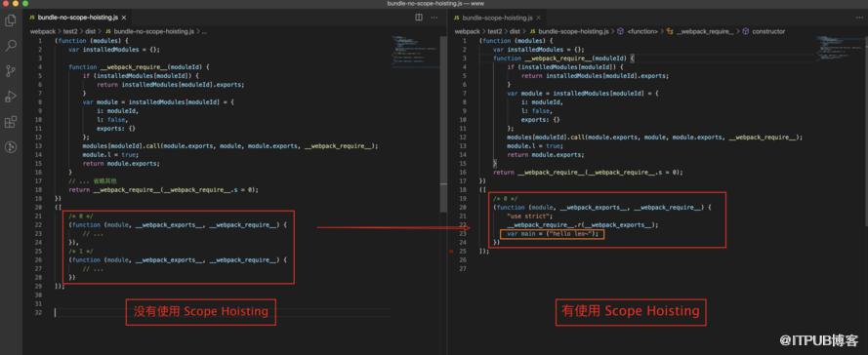868x355 pixels.
Task: Open the bottom circular activity bar icon
Action: point(11,147)
